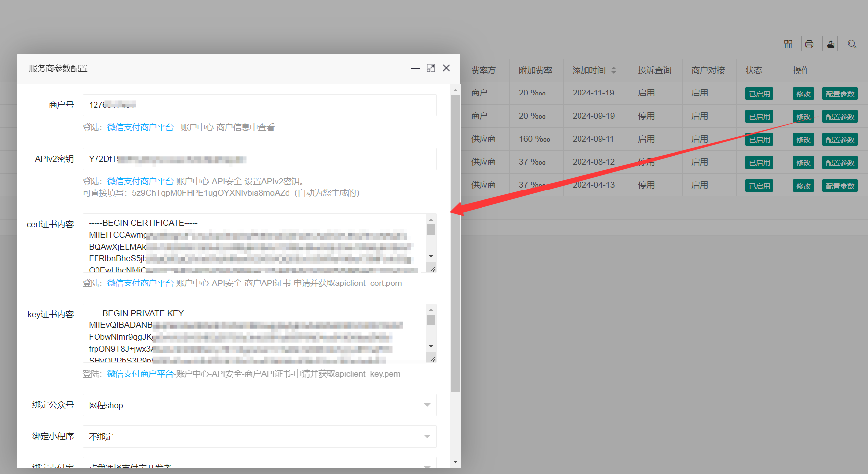Click 微信支付商户平台 link under 商户号

click(x=140, y=127)
